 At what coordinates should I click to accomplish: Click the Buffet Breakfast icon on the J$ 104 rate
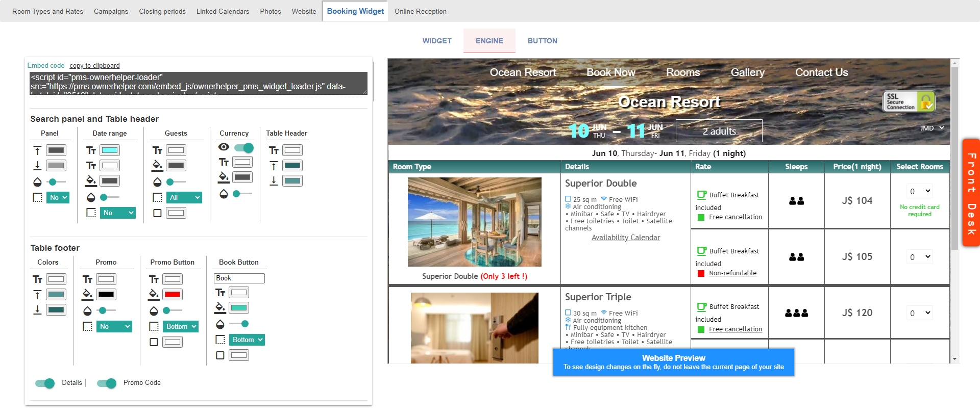pos(701,195)
